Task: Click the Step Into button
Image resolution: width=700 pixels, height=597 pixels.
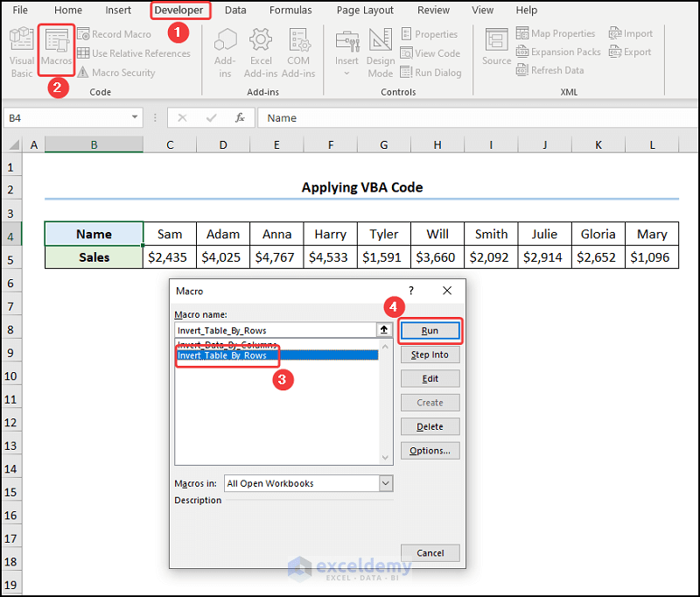Action: pos(430,355)
